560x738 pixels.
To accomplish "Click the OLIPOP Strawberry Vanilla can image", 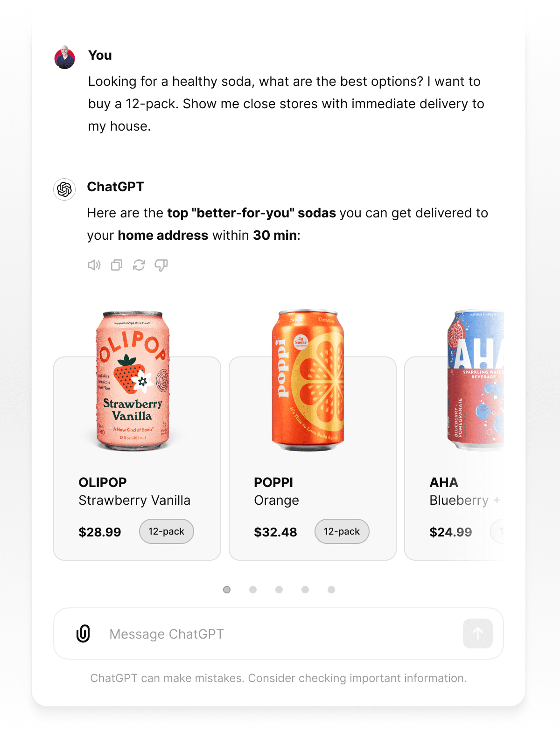I will click(133, 381).
